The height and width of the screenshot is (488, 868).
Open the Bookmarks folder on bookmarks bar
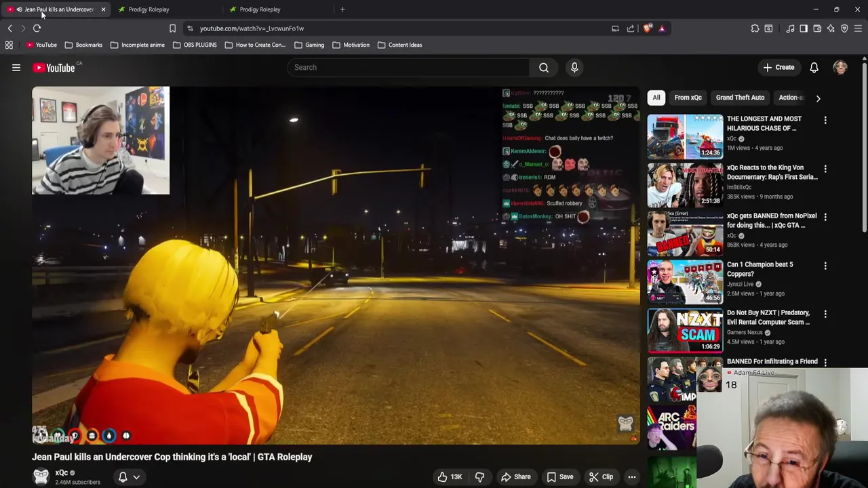(x=83, y=45)
